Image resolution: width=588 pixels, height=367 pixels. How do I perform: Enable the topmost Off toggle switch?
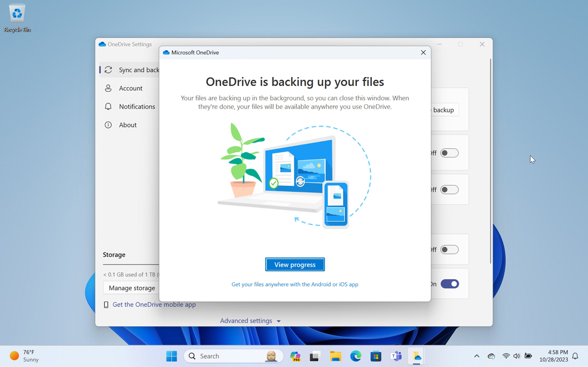[450, 153]
